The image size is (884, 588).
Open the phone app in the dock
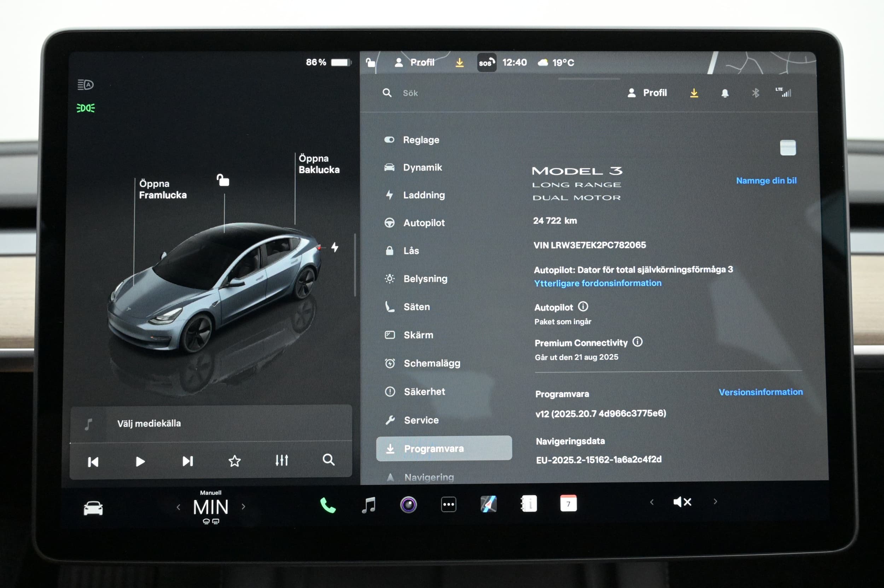click(x=328, y=505)
